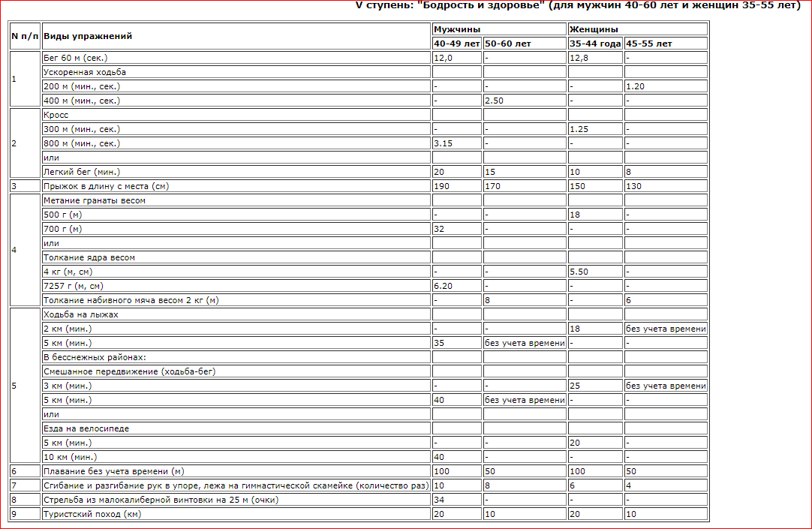Select the "Мужчины" group header
This screenshot has width=812, height=529.
[x=453, y=29]
